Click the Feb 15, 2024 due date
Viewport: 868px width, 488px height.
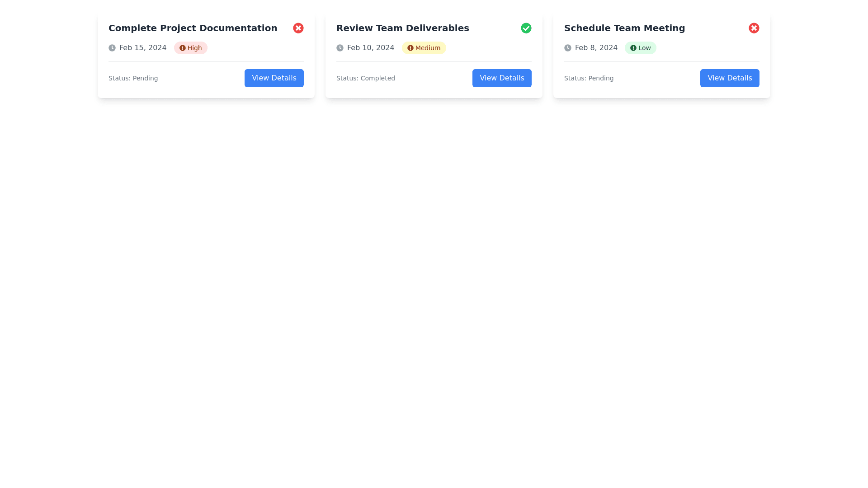coord(143,48)
